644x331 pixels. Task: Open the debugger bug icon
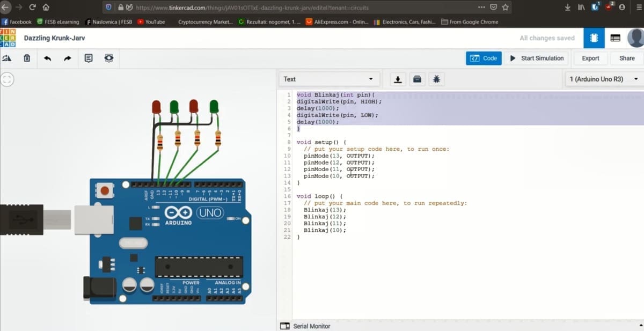(436, 79)
